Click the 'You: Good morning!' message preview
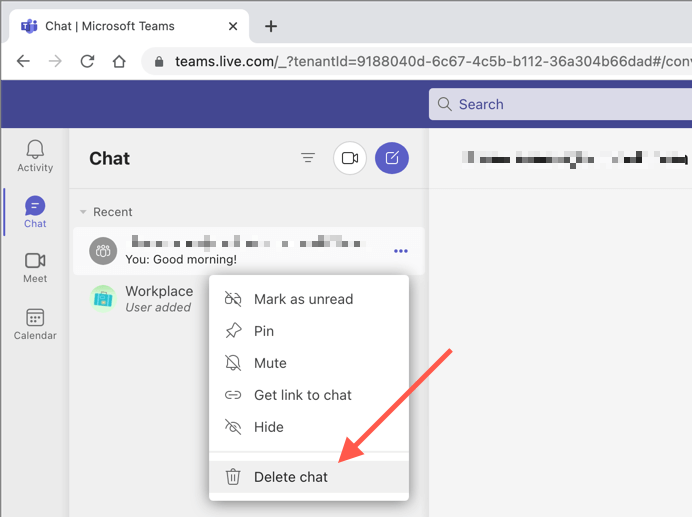This screenshot has width=692, height=517. [x=181, y=259]
